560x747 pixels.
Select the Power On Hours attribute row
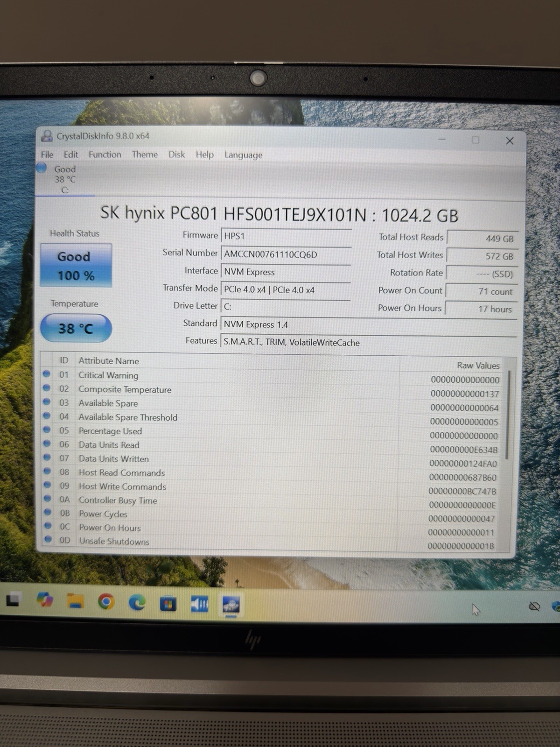point(273,529)
